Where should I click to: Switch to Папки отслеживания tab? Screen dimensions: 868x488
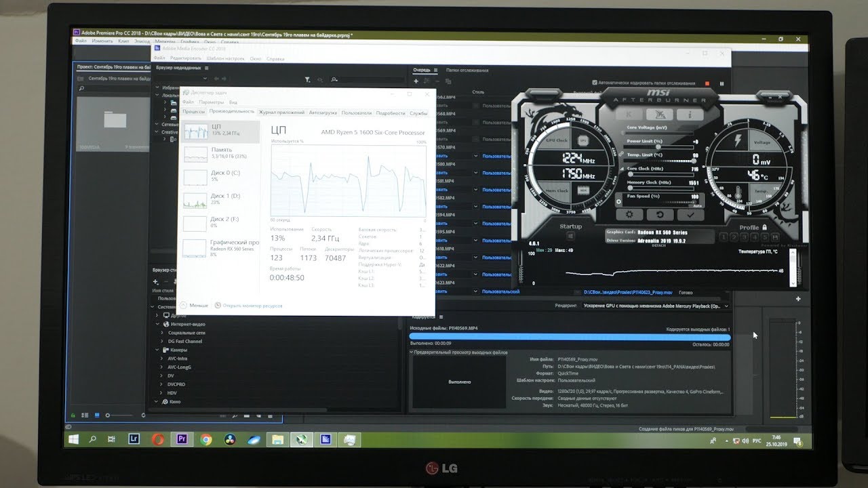point(467,70)
